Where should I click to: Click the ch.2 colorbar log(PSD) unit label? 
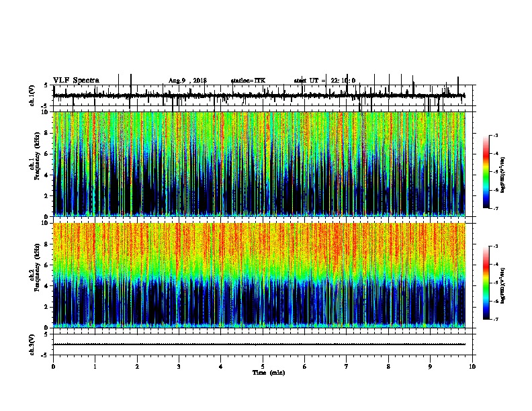[503, 285]
